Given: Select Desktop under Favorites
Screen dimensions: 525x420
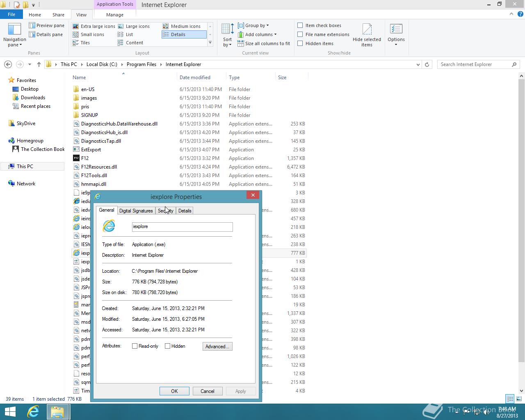Looking at the screenshot, I should [30, 89].
